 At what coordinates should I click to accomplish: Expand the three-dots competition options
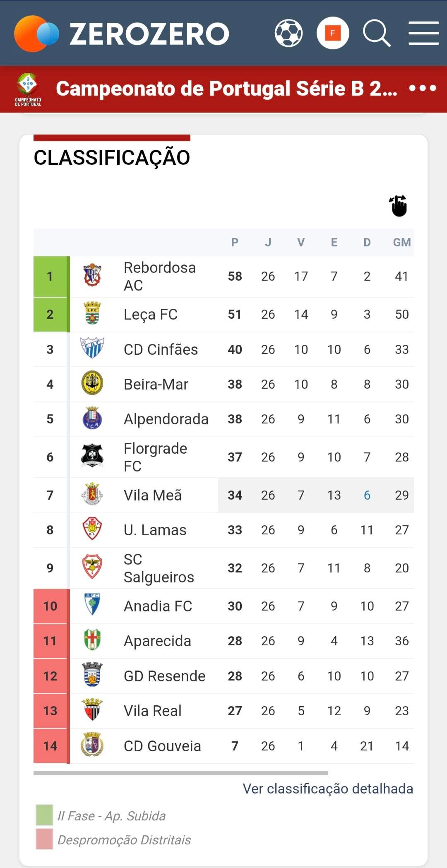422,88
